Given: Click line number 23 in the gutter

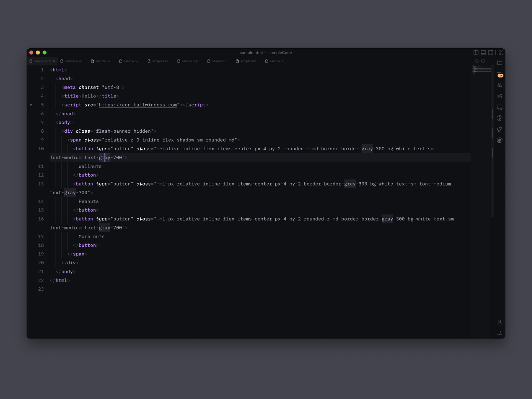Looking at the screenshot, I should click(x=41, y=289).
